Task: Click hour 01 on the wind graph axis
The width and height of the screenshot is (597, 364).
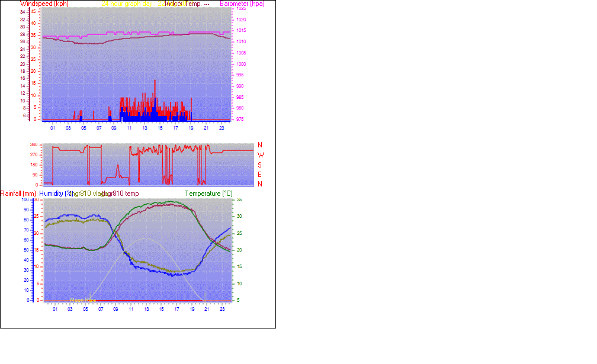Action: (53, 128)
